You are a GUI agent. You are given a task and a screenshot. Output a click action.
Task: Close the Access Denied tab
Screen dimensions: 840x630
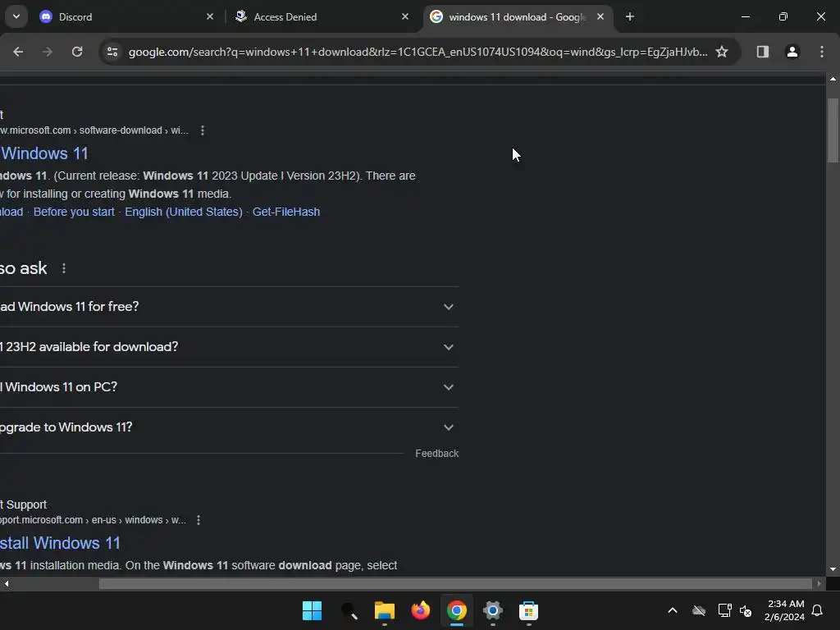coord(405,16)
